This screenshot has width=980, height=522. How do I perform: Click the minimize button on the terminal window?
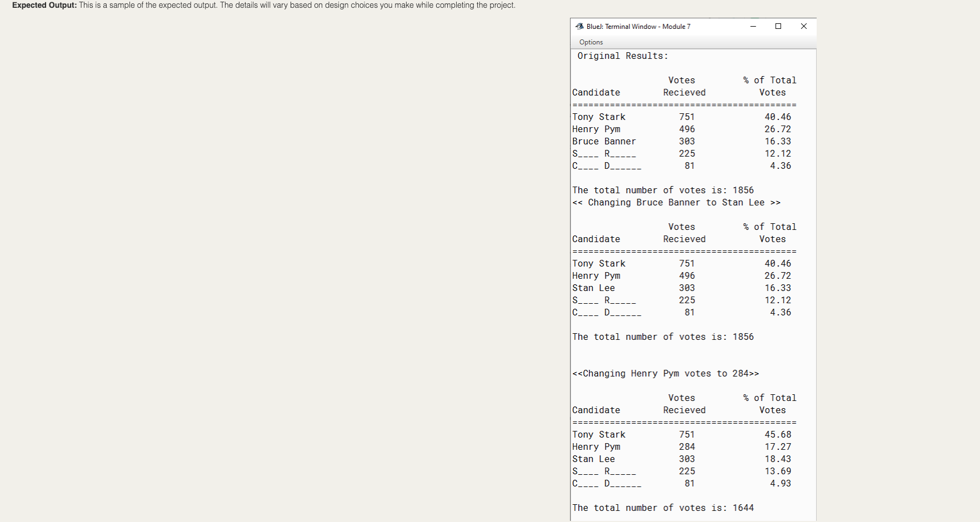point(753,26)
